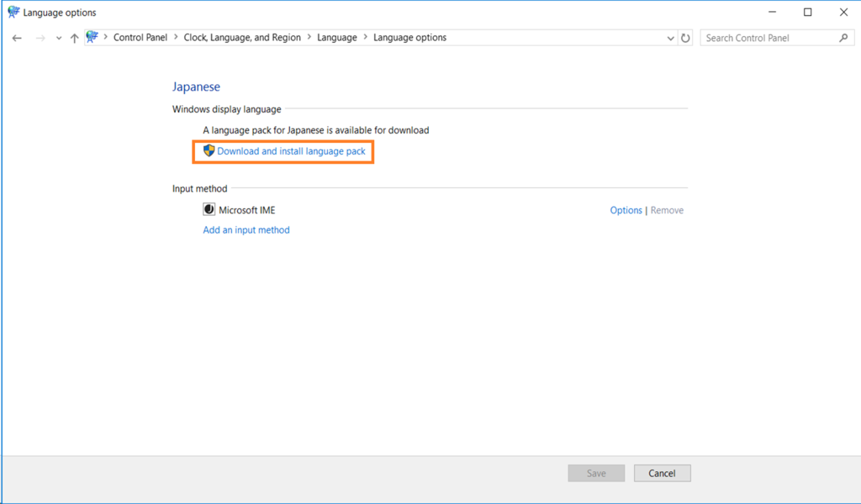Click the Japanese heading
The image size is (861, 504).
(196, 87)
